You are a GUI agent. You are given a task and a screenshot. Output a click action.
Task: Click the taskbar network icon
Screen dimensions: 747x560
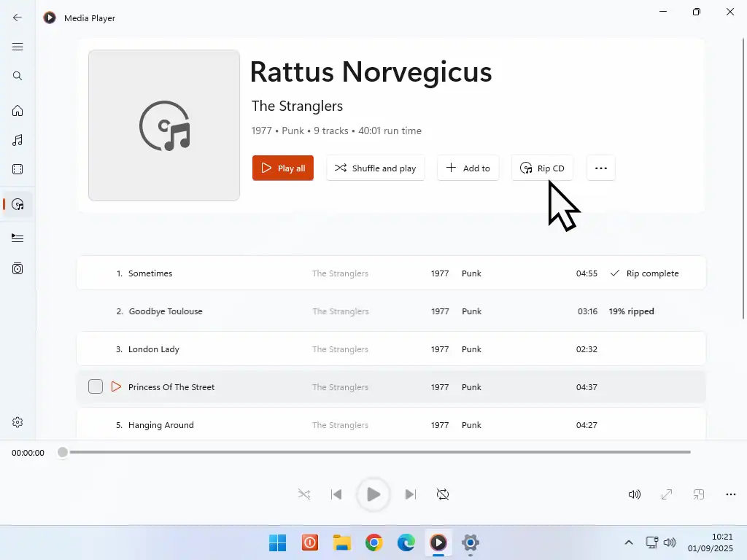(651, 542)
